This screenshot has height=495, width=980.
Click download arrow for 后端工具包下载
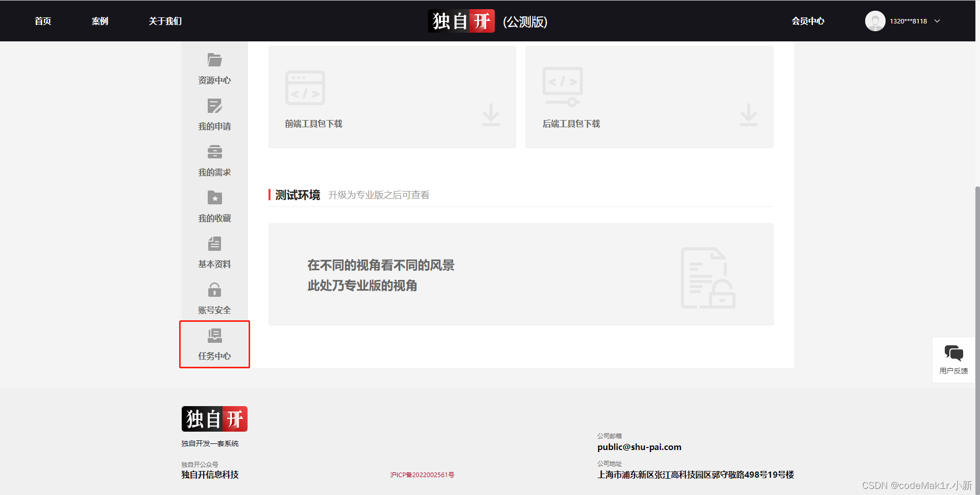click(749, 115)
